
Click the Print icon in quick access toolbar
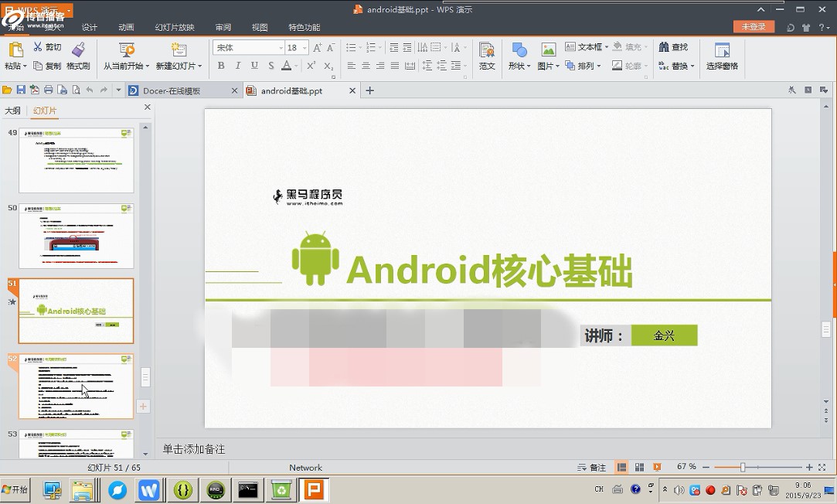pos(49,90)
